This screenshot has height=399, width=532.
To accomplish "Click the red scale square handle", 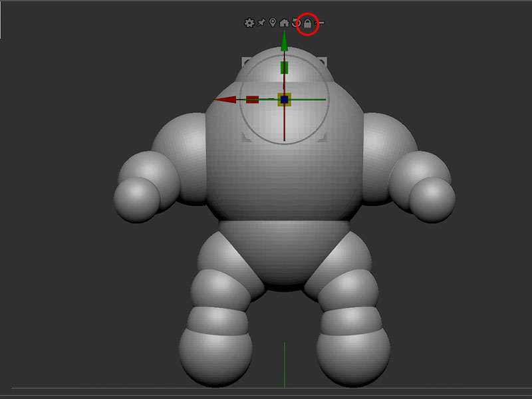I will [253, 99].
